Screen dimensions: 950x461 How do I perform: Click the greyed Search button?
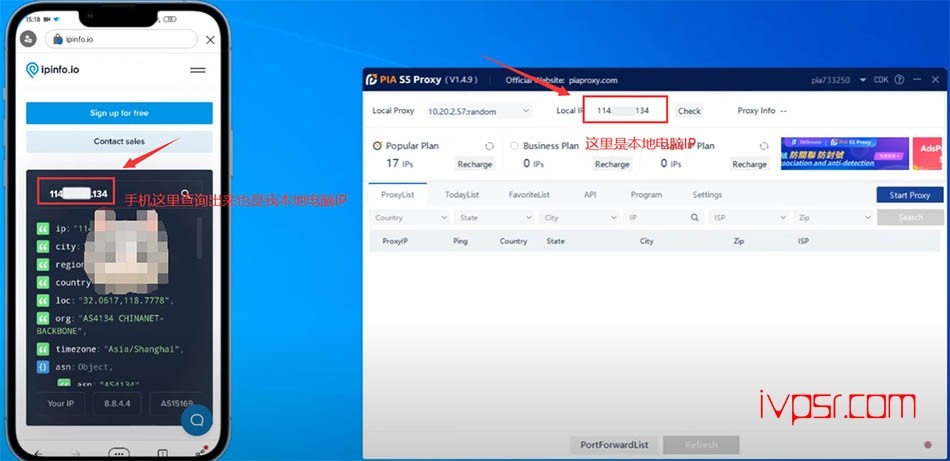coord(910,217)
